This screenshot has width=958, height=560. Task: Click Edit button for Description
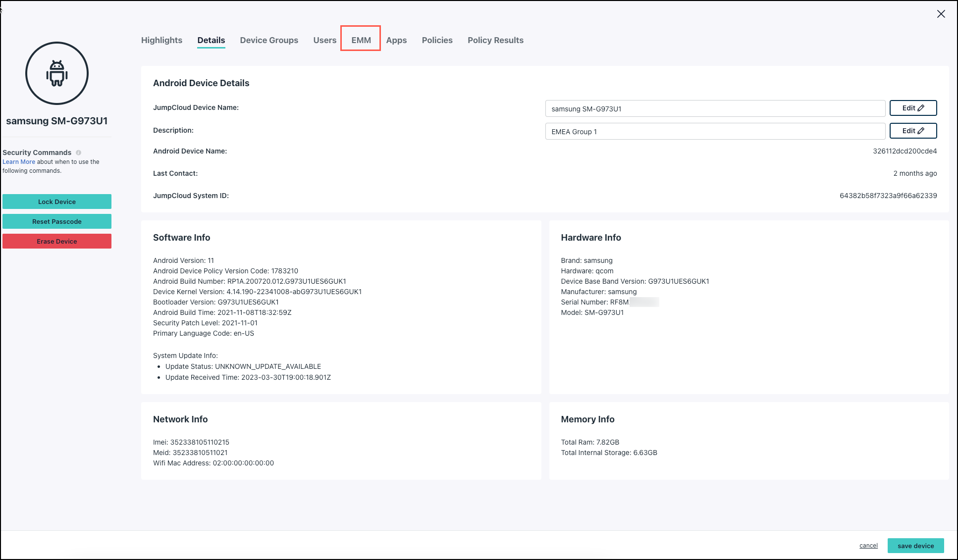pos(912,131)
